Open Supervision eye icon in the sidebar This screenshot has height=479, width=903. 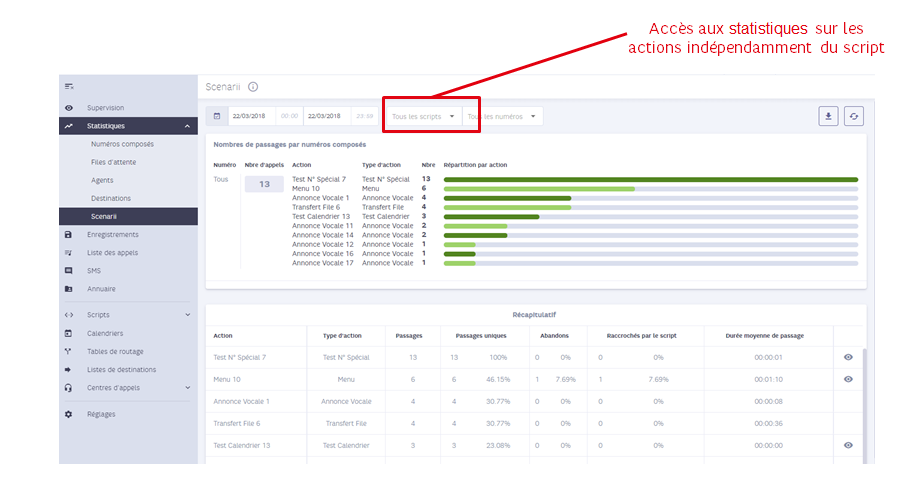pos(69,108)
